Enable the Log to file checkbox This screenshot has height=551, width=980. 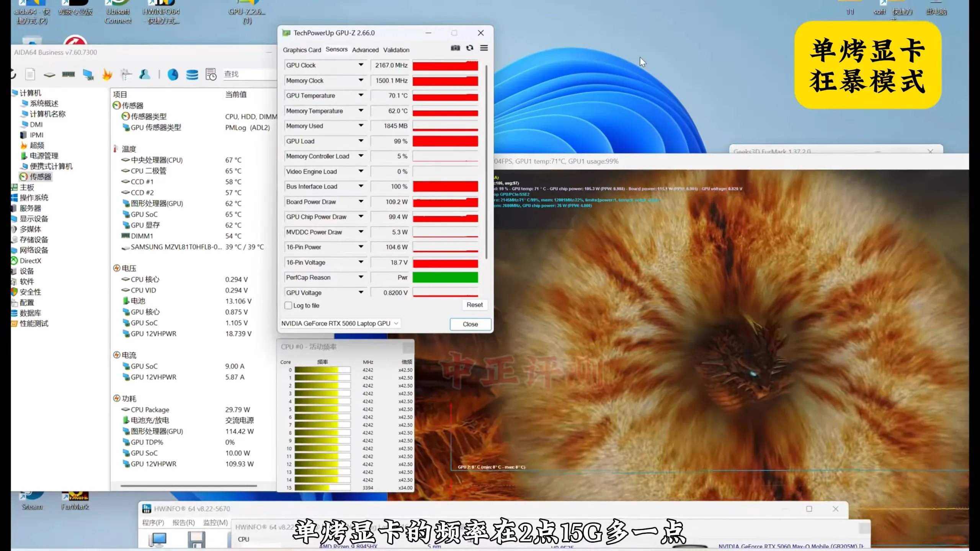coord(288,305)
